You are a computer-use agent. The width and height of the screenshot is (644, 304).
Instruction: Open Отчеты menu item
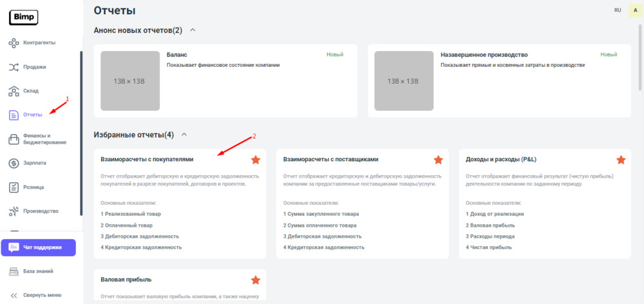pyautogui.click(x=32, y=115)
